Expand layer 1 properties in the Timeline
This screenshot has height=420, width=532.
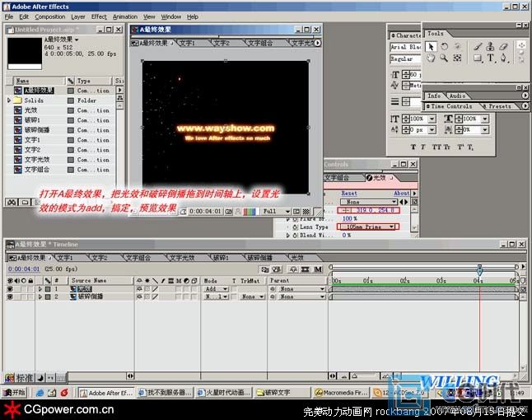(x=40, y=289)
